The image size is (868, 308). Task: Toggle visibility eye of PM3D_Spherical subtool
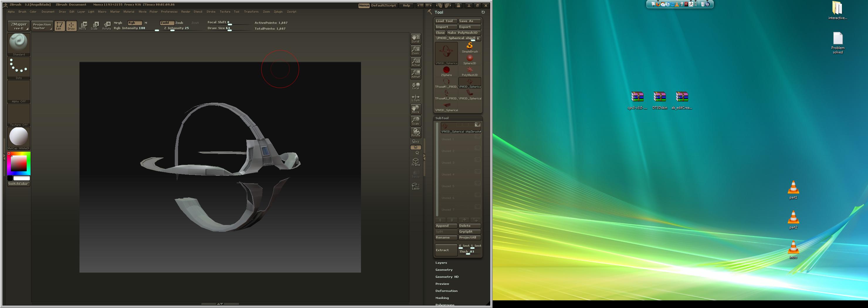coord(477,125)
